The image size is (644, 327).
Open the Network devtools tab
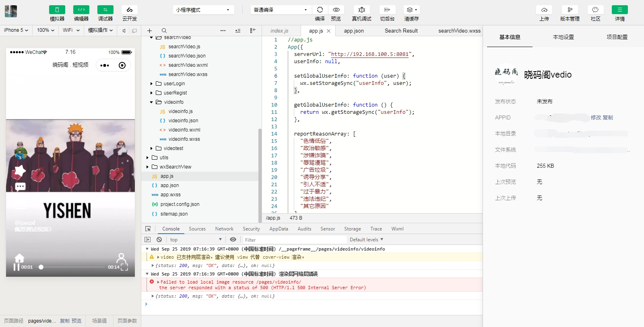pos(224,229)
